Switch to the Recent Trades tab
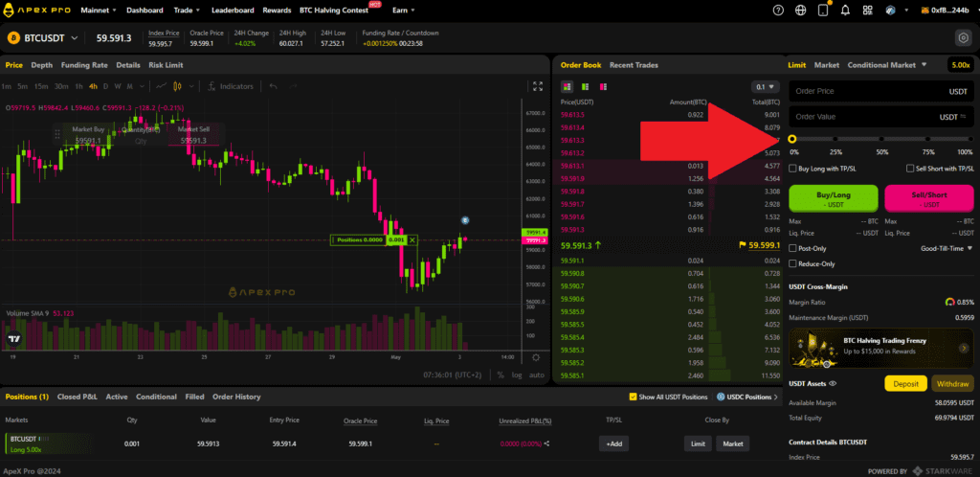 pyautogui.click(x=633, y=65)
